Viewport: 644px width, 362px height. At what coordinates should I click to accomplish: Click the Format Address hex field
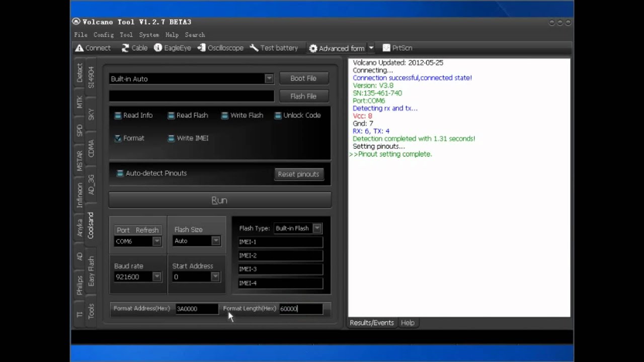click(197, 309)
